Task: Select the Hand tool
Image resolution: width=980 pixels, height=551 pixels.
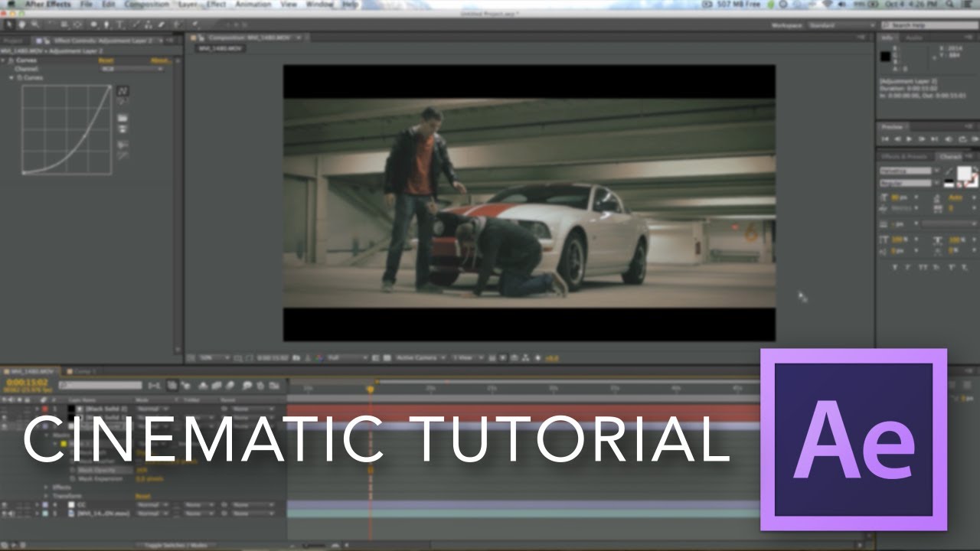Action: (22, 25)
